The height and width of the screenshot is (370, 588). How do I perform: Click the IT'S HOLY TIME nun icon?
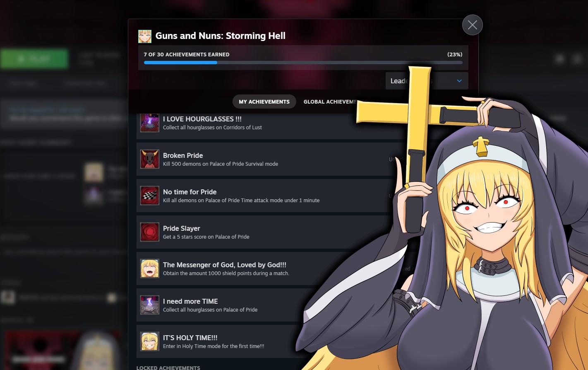[x=149, y=342]
